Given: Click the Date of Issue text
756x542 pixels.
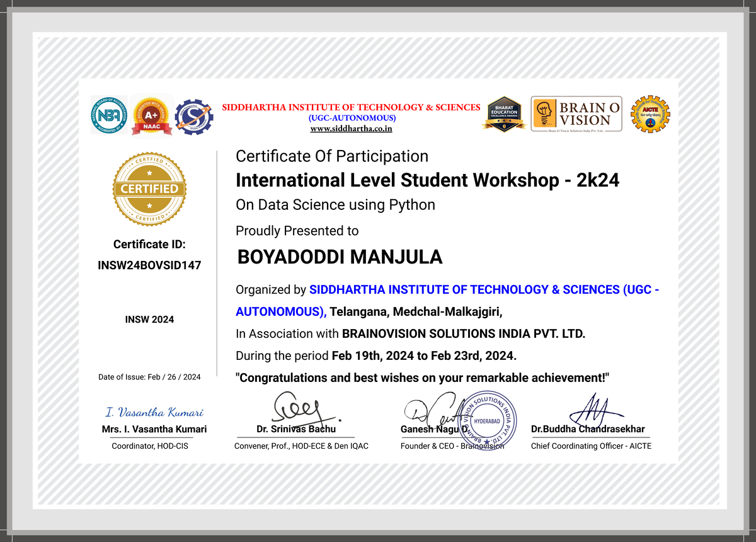Looking at the screenshot, I should (x=149, y=377).
